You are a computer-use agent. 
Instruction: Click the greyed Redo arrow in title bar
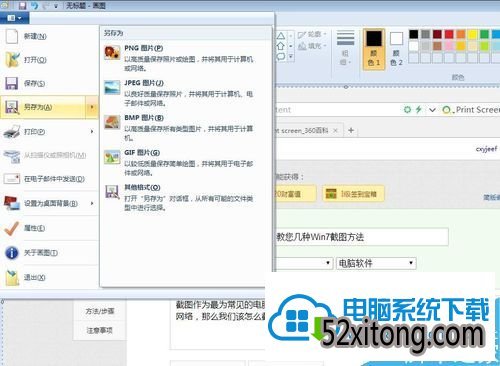(46, 5)
